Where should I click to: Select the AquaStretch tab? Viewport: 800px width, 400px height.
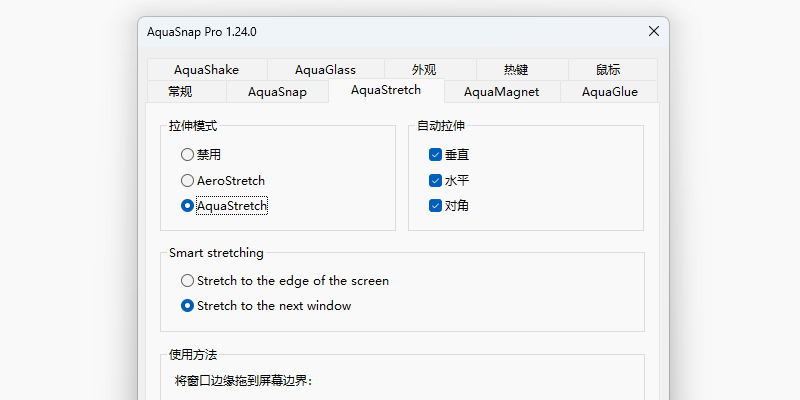[x=386, y=91]
